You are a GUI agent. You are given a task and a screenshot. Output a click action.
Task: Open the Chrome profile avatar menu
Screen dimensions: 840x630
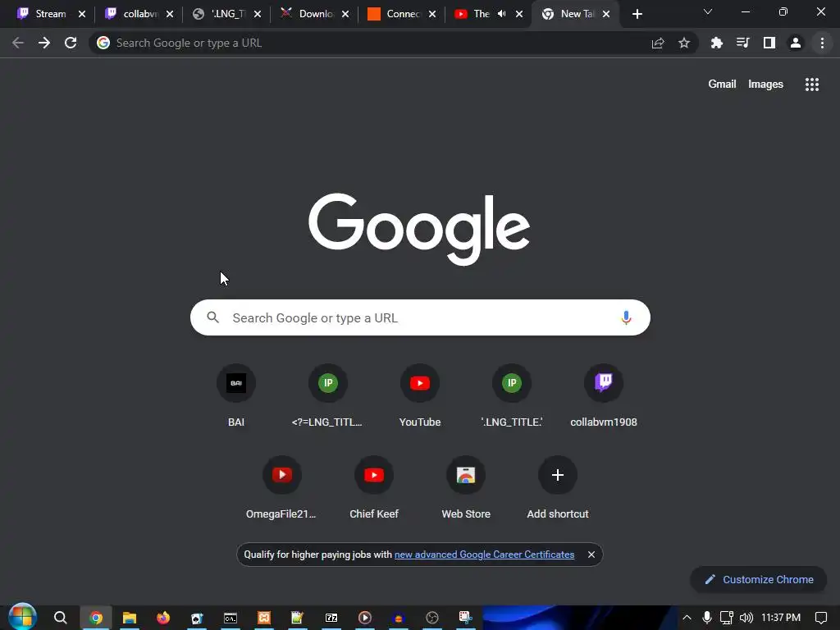pos(796,43)
